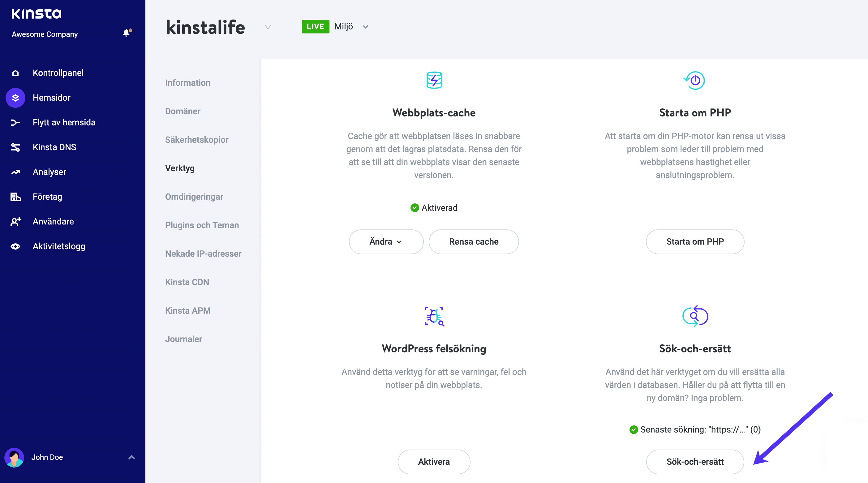Open Omdirigeringar tab
The image size is (868, 483).
[x=194, y=197]
